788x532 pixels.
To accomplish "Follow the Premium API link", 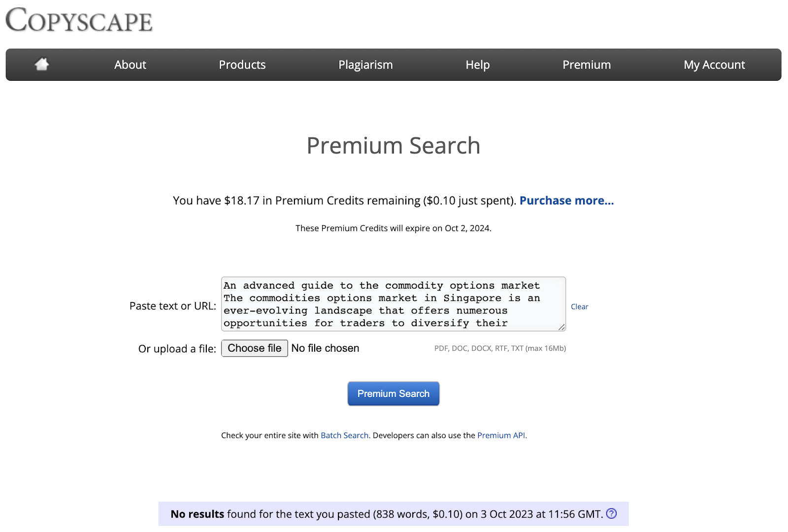I will (x=501, y=435).
